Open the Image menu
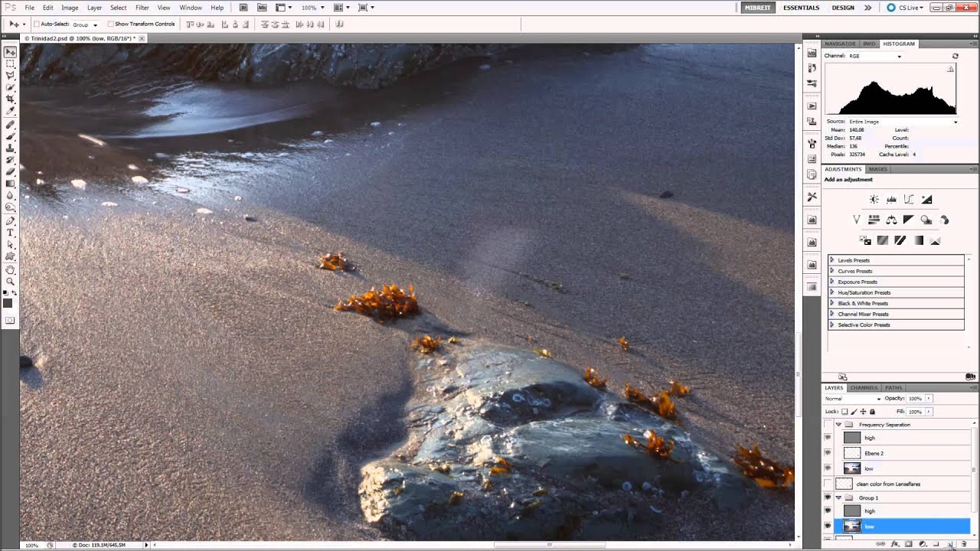The height and width of the screenshot is (551, 980). (x=70, y=8)
